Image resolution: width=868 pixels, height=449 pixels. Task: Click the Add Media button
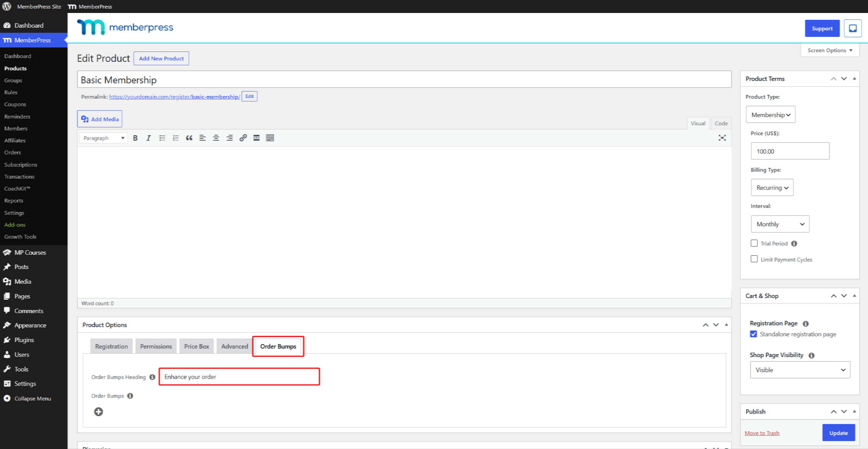(x=100, y=119)
